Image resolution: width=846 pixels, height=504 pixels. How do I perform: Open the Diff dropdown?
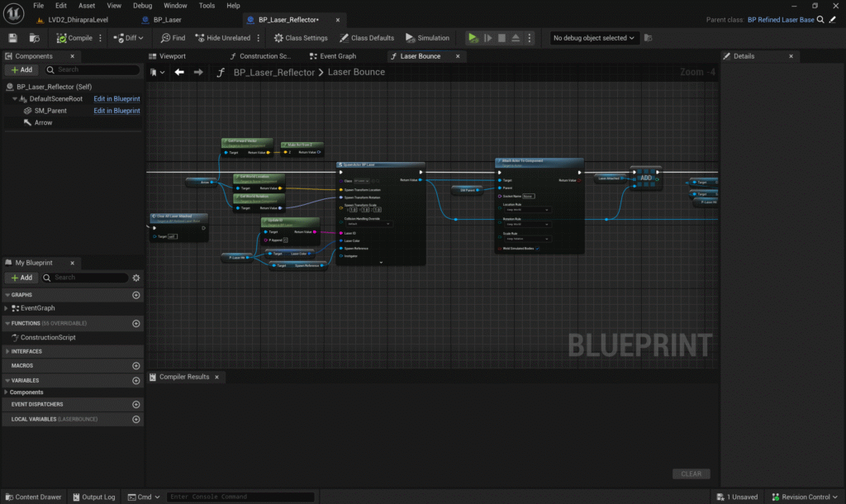[x=128, y=38]
